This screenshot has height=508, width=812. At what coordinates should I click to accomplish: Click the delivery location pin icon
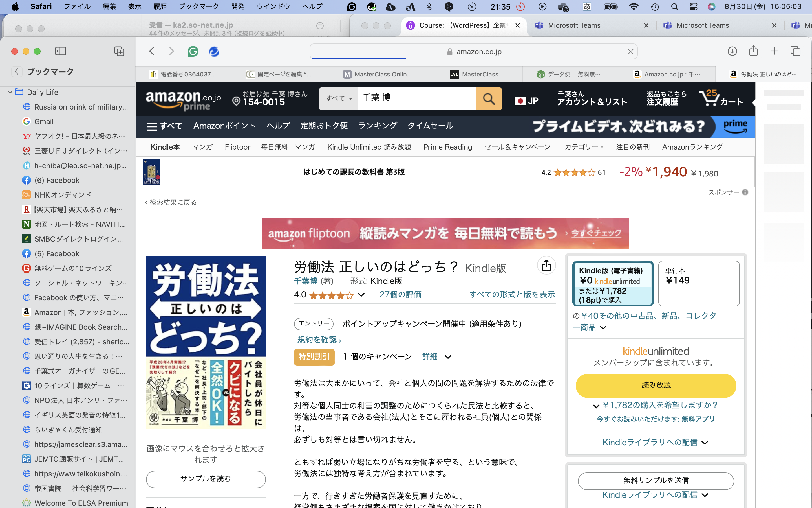click(236, 101)
